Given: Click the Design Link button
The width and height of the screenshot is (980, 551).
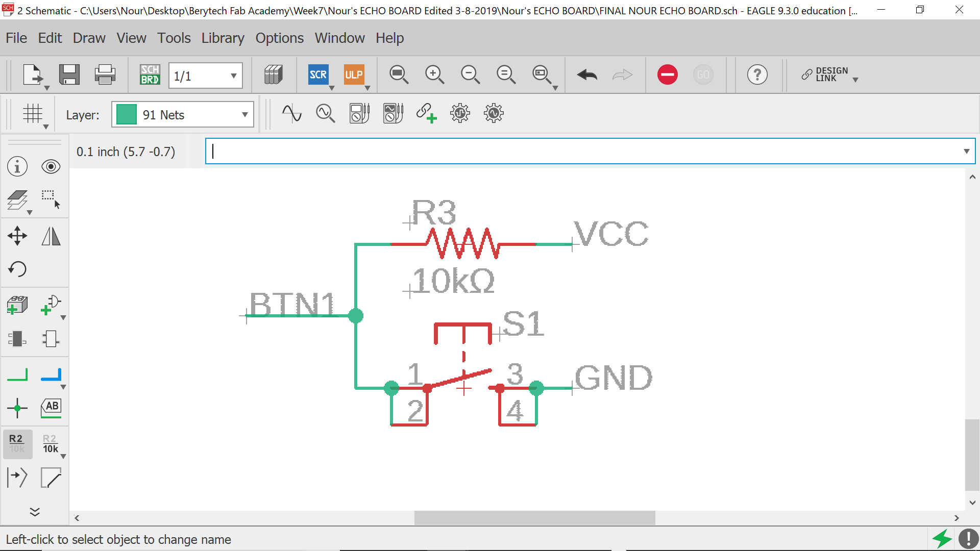Looking at the screenshot, I should (829, 75).
